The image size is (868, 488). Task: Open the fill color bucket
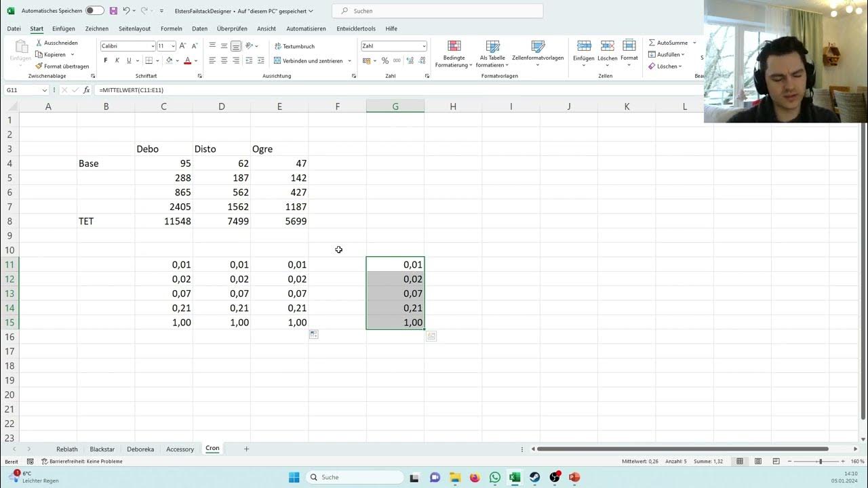pos(170,60)
